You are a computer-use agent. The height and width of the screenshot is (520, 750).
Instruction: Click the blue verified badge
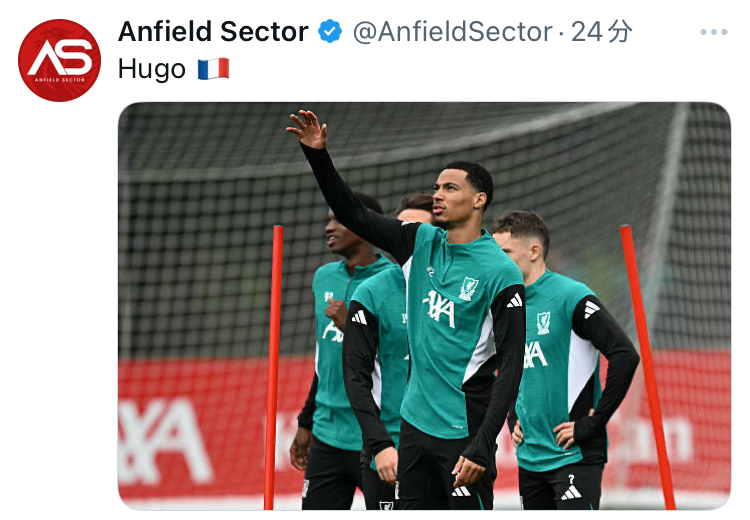[x=330, y=32]
